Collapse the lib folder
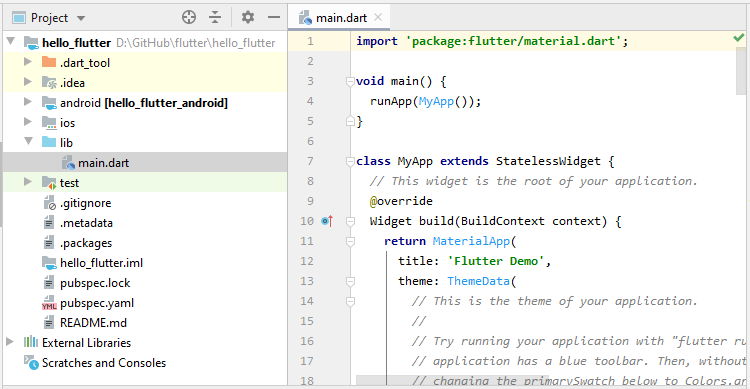 (x=28, y=142)
